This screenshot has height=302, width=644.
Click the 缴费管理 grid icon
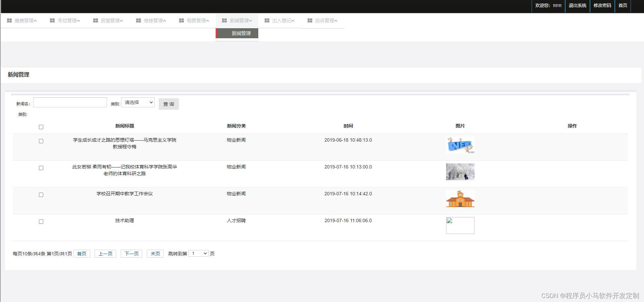click(x=9, y=20)
